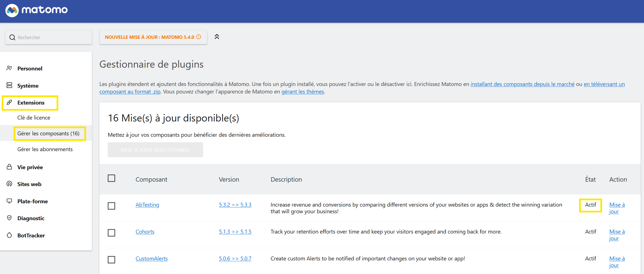
Task: Click the Sites web icon
Action: 9,184
